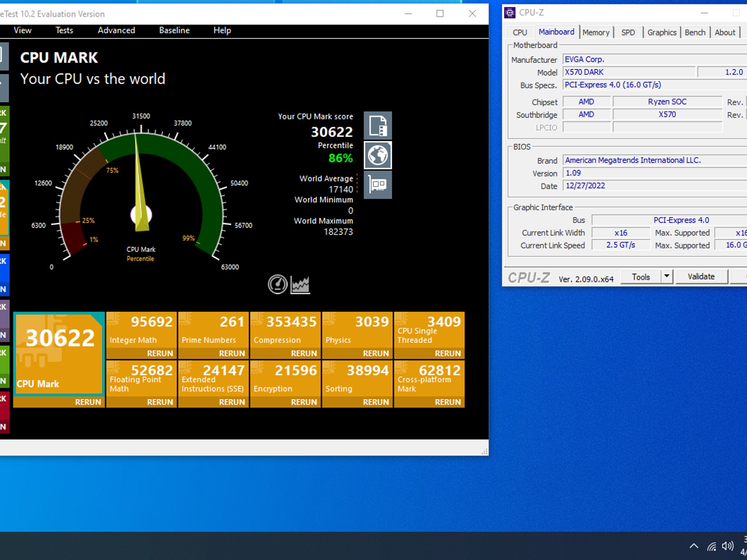Open the Baseline menu
The width and height of the screenshot is (747, 560).
click(x=174, y=30)
